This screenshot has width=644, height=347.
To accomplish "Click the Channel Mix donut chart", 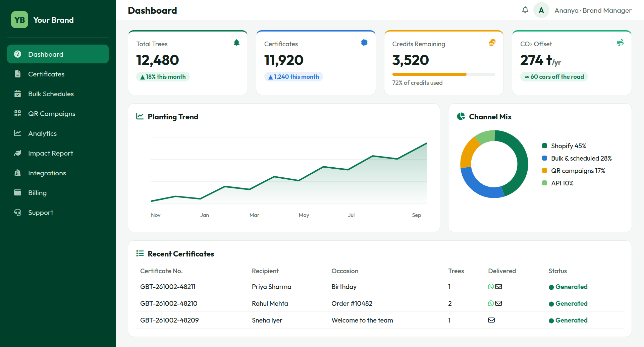I will coord(494,164).
